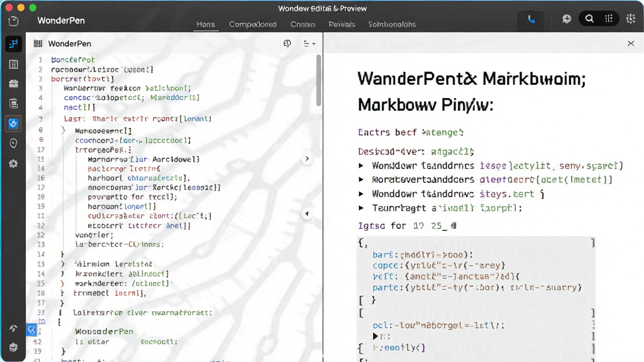644x362 pixels.
Task: Click the 'Last: Wharic' line 7 in the editor
Action: (138, 119)
